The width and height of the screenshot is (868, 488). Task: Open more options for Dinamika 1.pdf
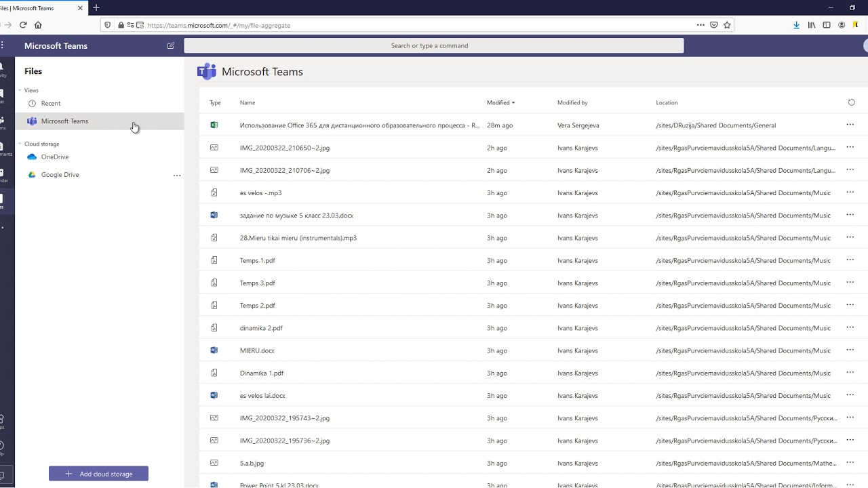850,373
